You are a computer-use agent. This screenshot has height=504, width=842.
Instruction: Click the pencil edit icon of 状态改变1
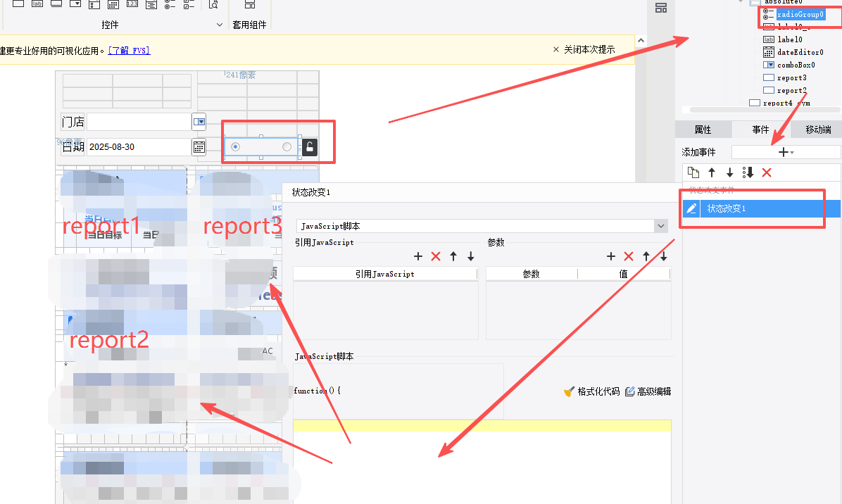point(691,208)
